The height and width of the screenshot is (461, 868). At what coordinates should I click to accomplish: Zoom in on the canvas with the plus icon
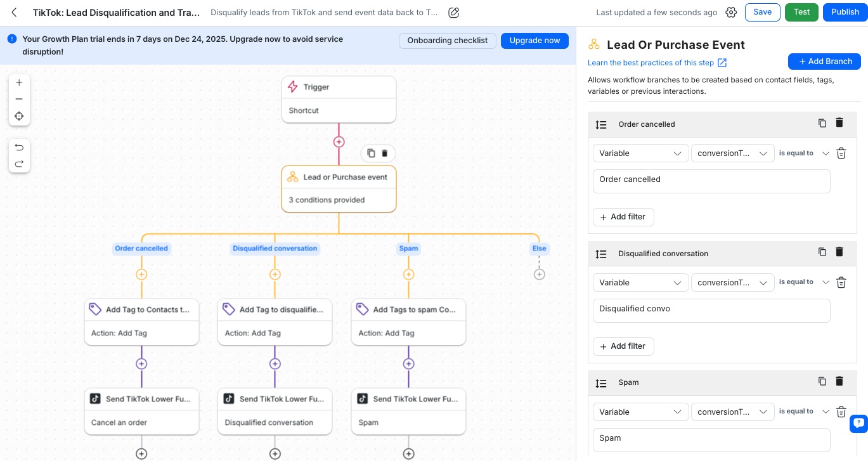[x=19, y=82]
